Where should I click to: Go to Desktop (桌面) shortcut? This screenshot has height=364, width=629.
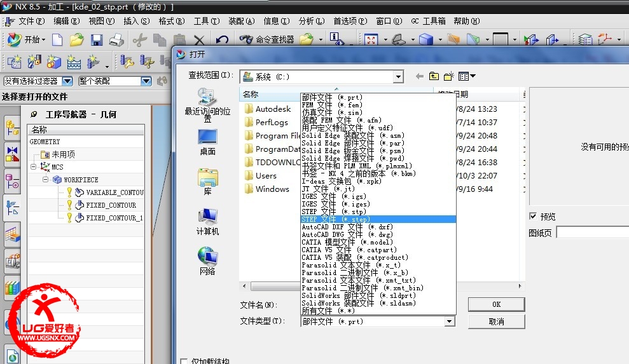pos(207,142)
